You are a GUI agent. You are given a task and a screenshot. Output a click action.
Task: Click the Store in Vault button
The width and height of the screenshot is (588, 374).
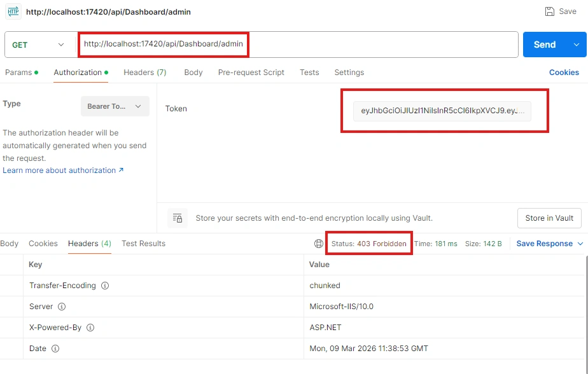click(x=549, y=218)
